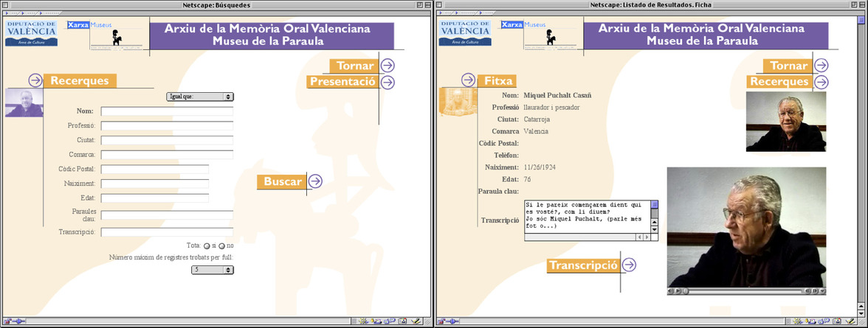
Task: Expand first collapsed toolbar triangle in Ficha window
Action: (441, 13)
